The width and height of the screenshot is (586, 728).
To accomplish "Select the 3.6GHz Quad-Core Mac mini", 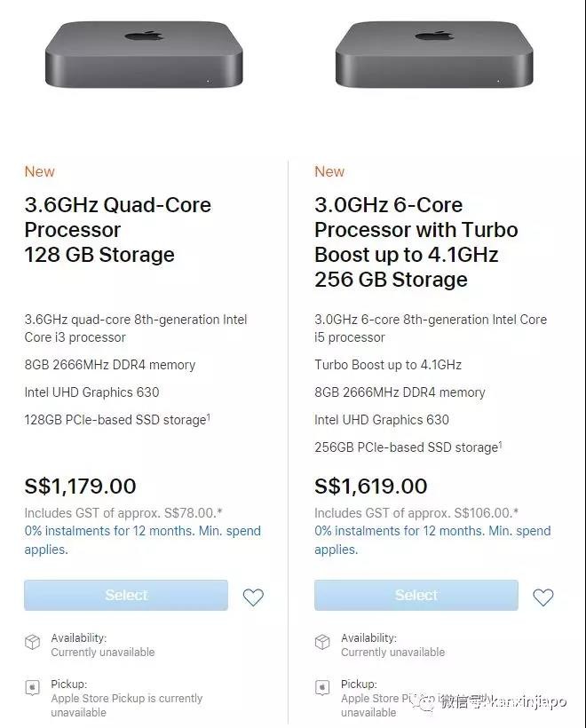I will coord(126,595).
